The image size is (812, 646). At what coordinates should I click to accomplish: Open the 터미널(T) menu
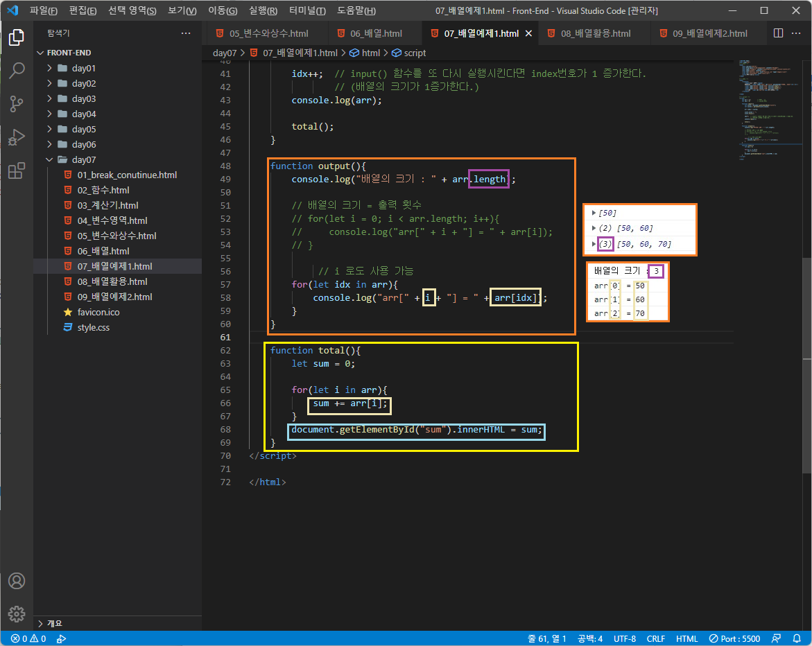point(308,10)
